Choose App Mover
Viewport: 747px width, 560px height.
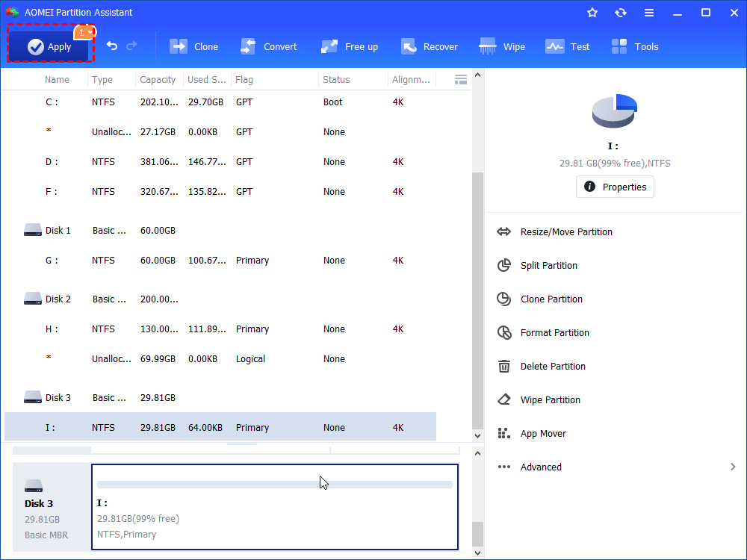(x=543, y=433)
